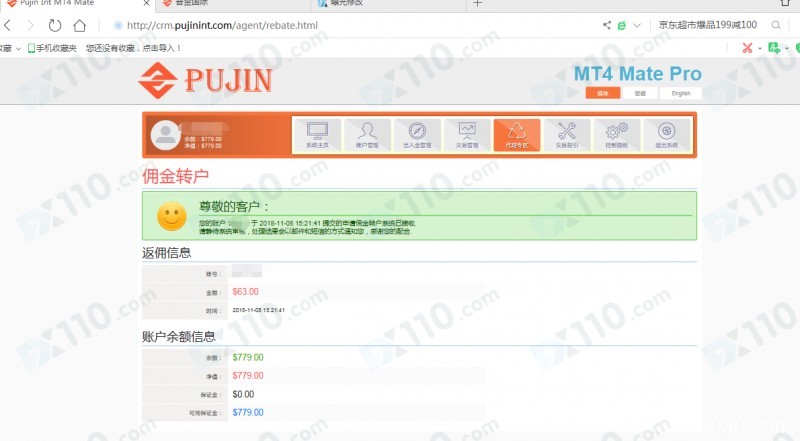Click the green translate extension icon
This screenshot has width=800, height=441.
[x=774, y=48]
